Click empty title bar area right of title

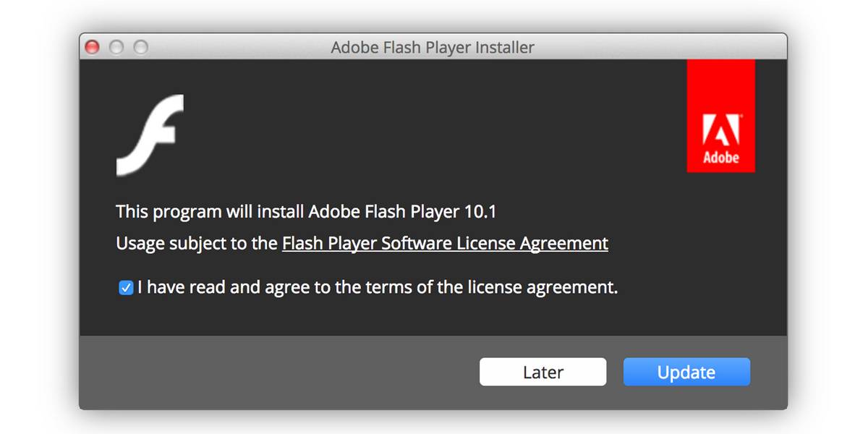click(658, 48)
